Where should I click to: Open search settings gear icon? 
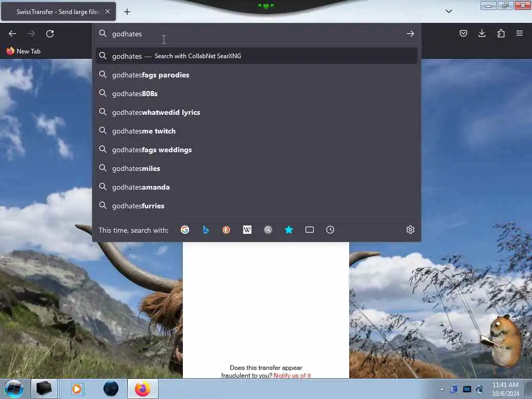point(410,230)
